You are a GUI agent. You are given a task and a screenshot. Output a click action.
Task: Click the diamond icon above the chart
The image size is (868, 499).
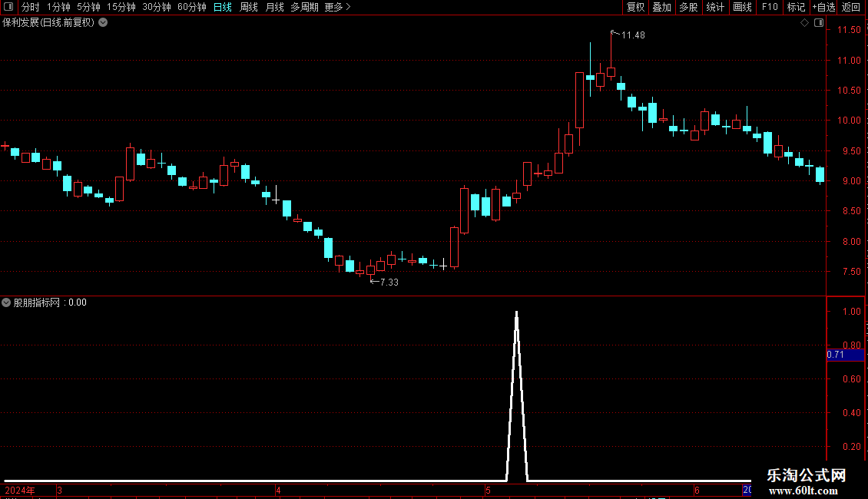click(805, 23)
